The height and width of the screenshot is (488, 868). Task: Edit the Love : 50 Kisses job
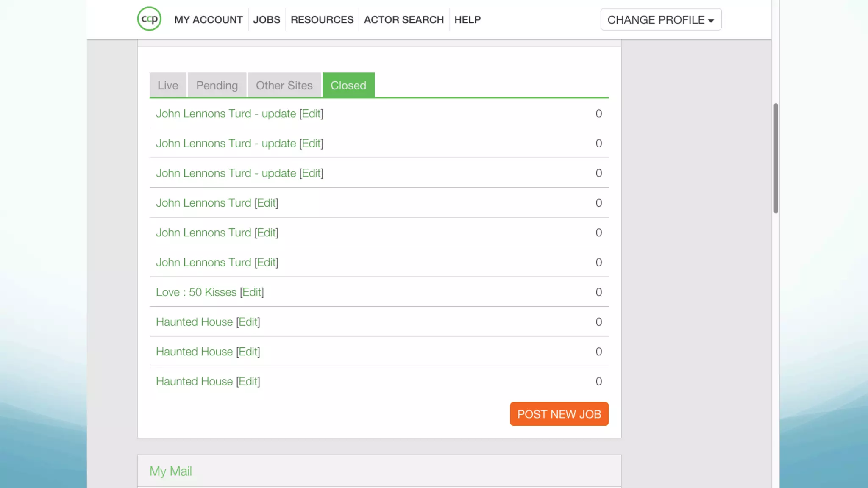tap(252, 292)
